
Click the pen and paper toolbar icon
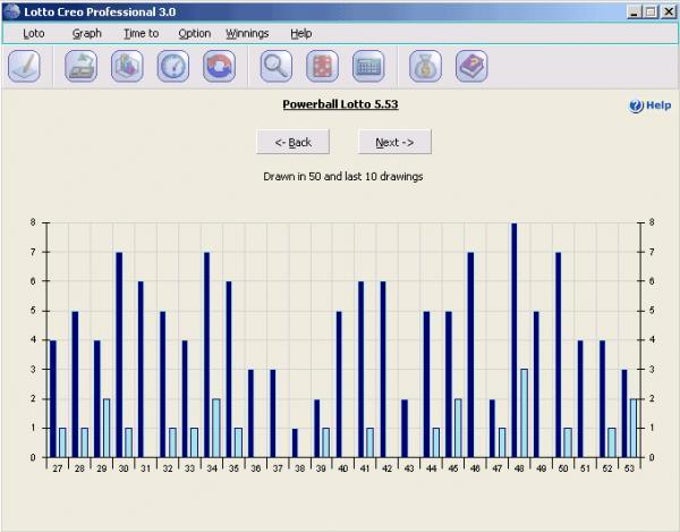point(24,66)
